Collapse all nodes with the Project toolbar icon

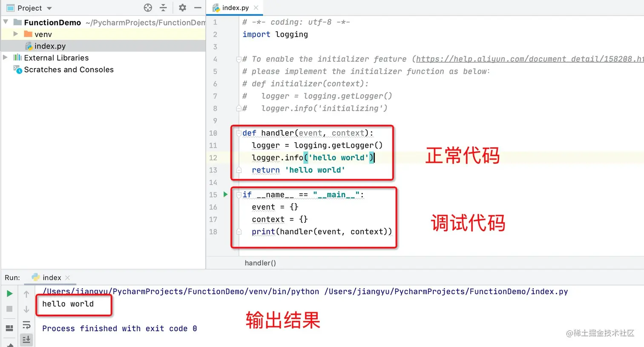163,8
